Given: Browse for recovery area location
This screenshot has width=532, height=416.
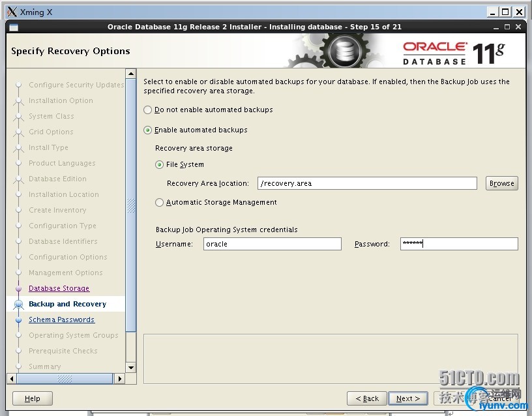Looking at the screenshot, I should (501, 184).
